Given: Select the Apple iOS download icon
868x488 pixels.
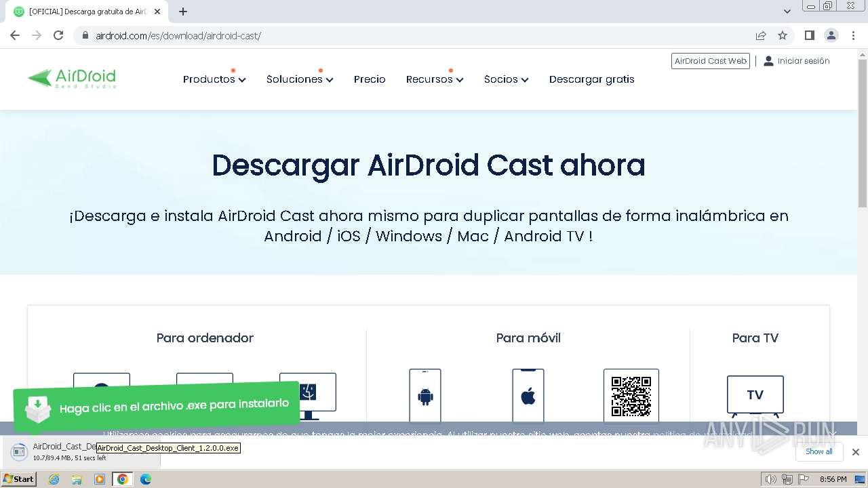Looking at the screenshot, I should click(x=528, y=396).
